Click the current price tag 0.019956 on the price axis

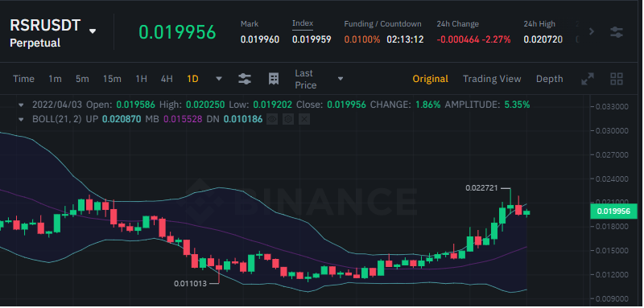[x=613, y=211]
